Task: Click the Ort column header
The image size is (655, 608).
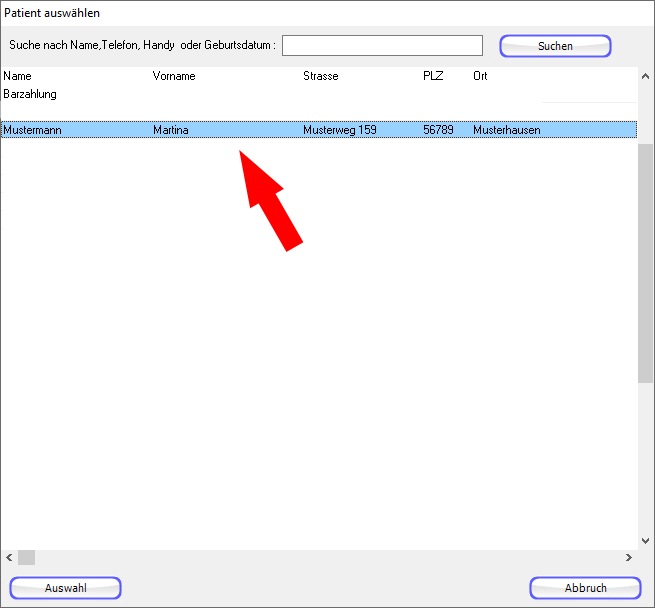Action: 480,76
